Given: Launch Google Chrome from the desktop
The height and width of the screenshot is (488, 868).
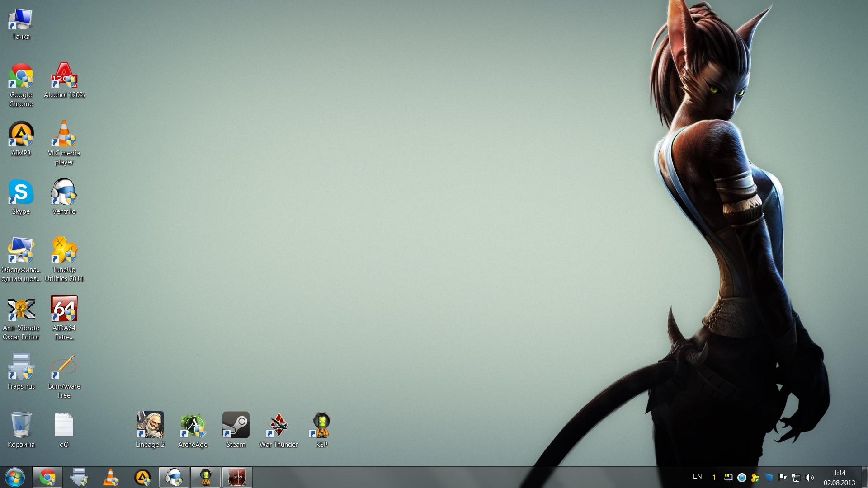Looking at the screenshot, I should coord(21,85).
